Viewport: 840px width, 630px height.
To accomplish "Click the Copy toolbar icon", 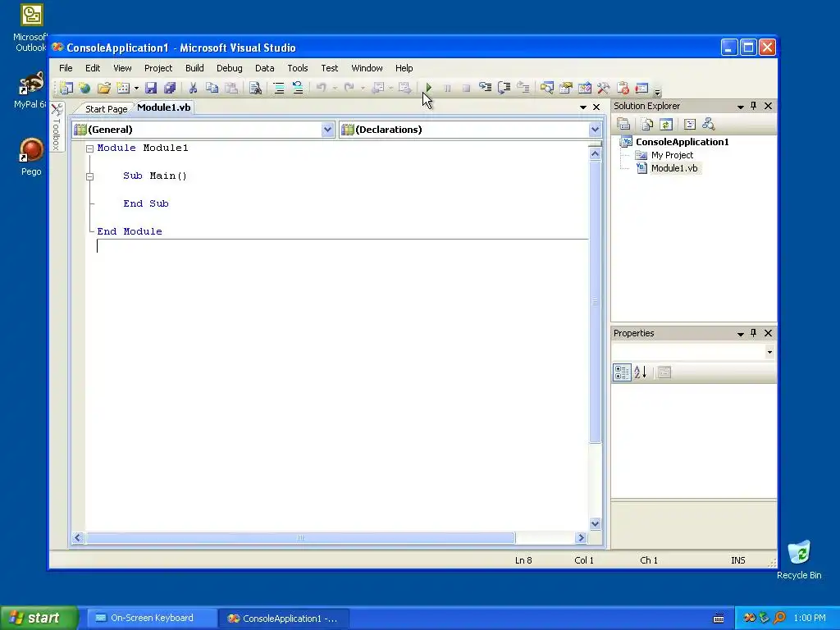I will [212, 88].
